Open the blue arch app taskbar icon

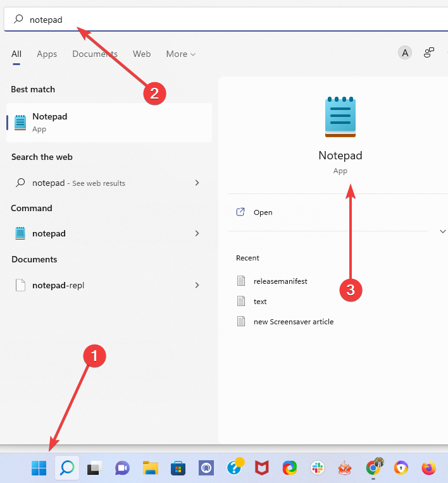point(206,468)
